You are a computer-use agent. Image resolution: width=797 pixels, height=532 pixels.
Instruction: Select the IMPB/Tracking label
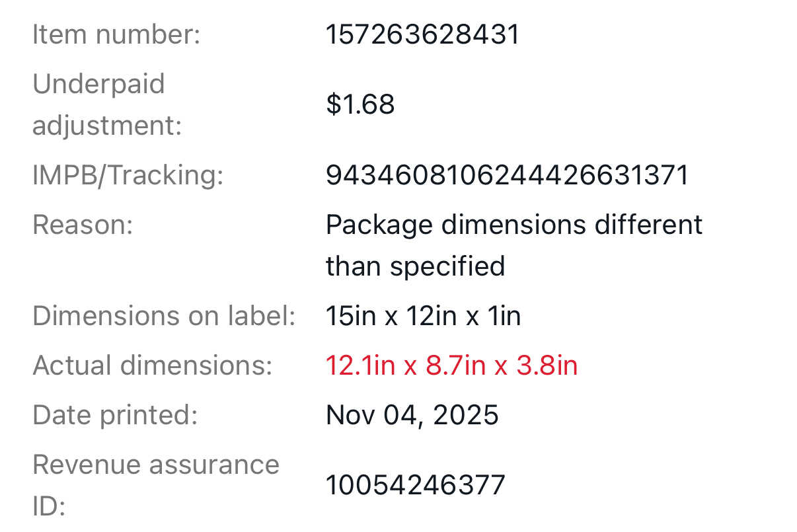(128, 175)
